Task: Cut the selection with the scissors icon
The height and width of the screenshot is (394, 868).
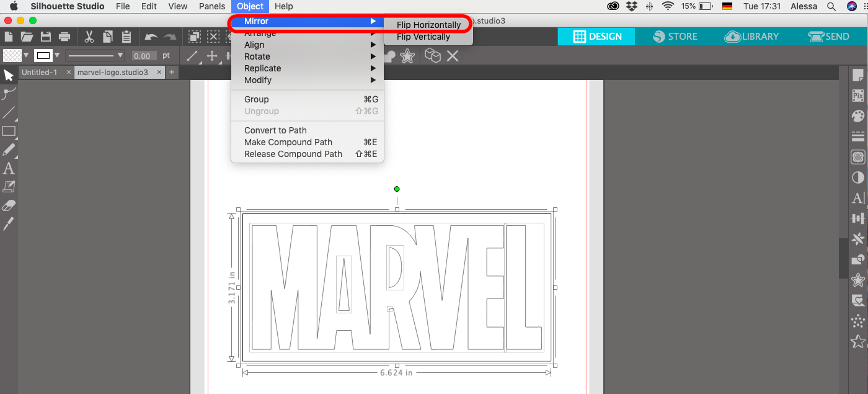Action: 89,37
